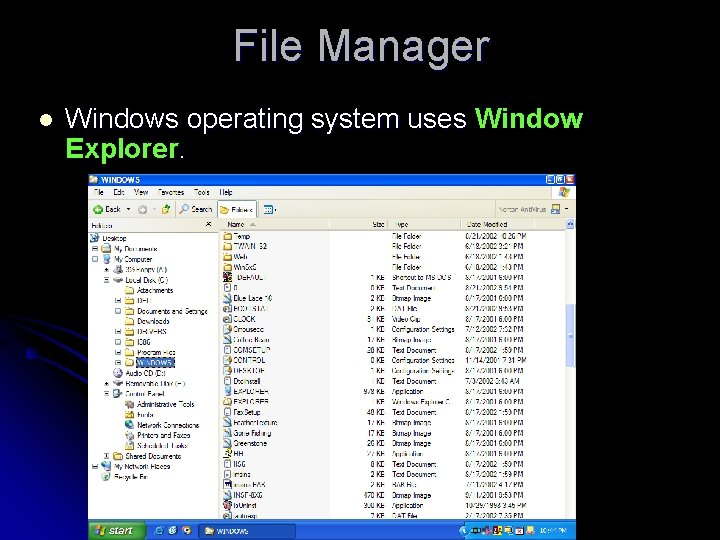Click the grey Forward arrow button

point(142,210)
